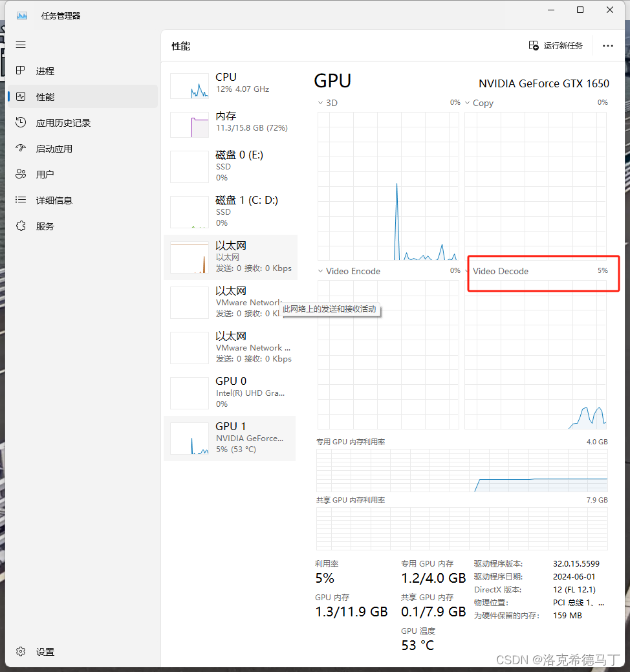
Task: Open the 设置 gear icon
Action: (x=21, y=651)
